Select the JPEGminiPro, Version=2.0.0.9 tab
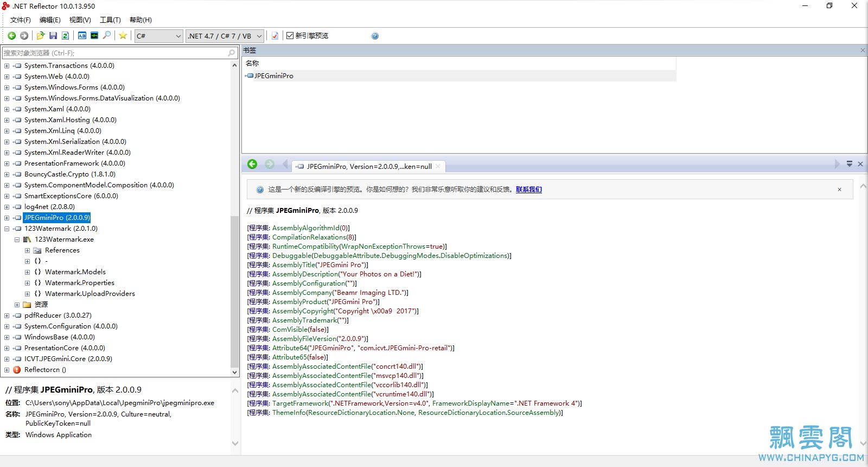The width and height of the screenshot is (868, 467). pyautogui.click(x=368, y=167)
